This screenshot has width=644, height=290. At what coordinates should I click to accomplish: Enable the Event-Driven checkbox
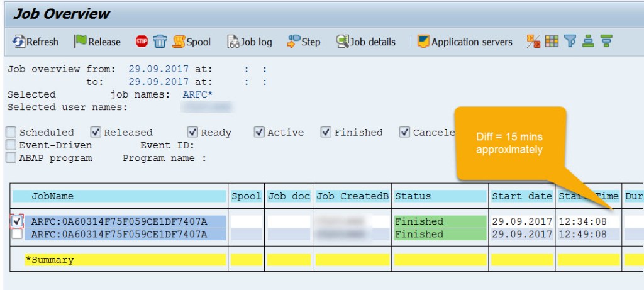coord(11,145)
